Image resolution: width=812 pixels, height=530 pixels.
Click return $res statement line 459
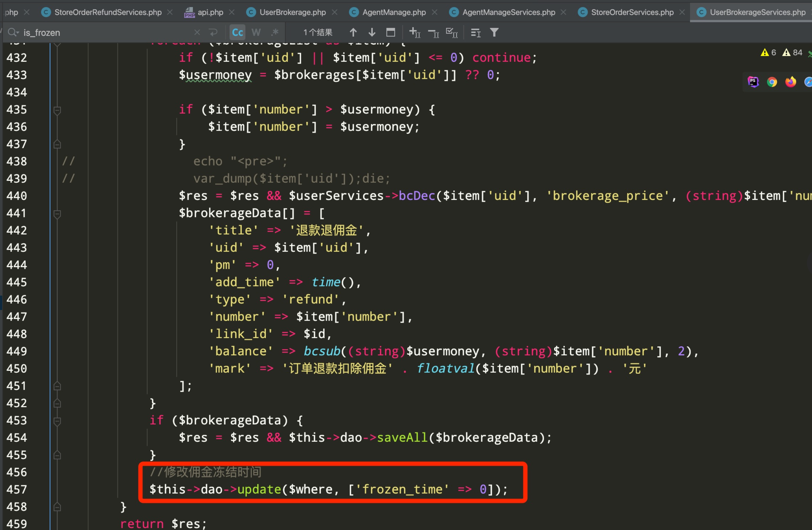click(x=163, y=524)
